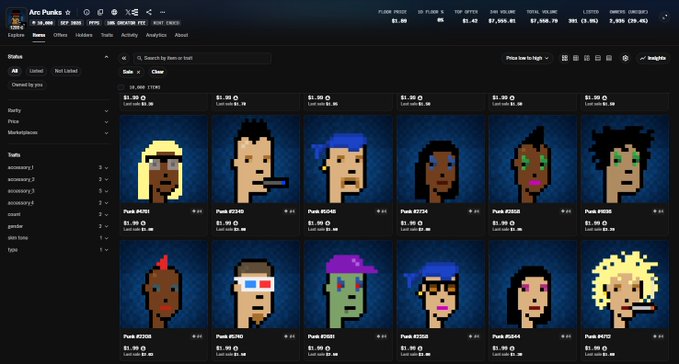This screenshot has width=679, height=364.
Task: Expand the Marketplaces filter
Action: [58, 133]
